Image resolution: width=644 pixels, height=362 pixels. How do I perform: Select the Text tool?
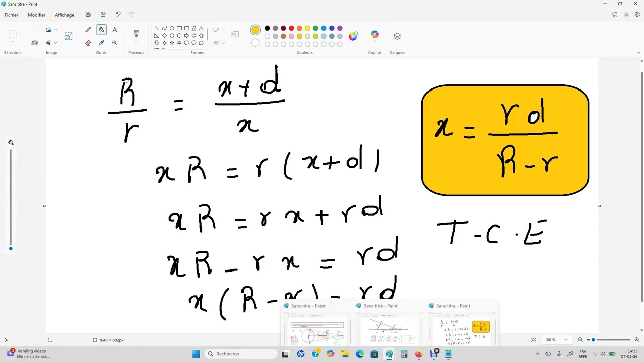tap(115, 30)
